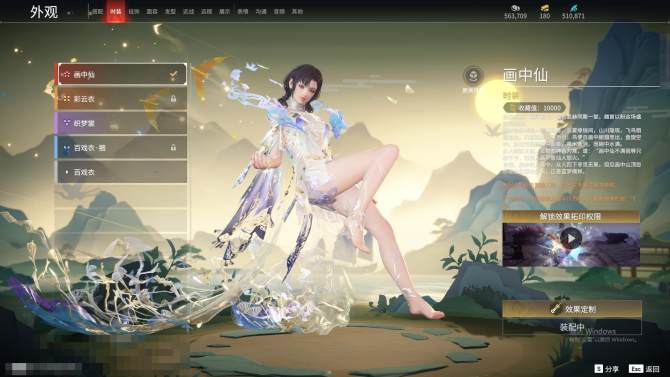Click the Esc 返回 button
Screen dimensions: 670x377
click(x=644, y=368)
